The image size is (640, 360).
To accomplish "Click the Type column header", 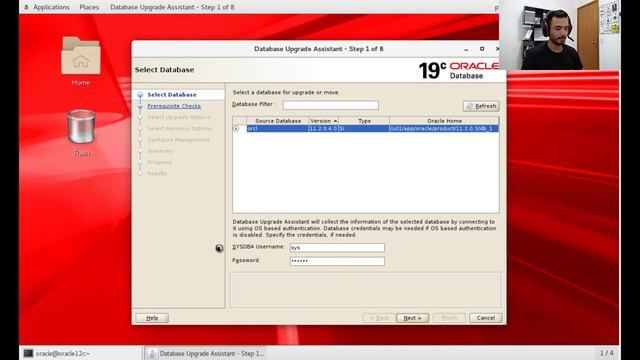I will [x=364, y=121].
